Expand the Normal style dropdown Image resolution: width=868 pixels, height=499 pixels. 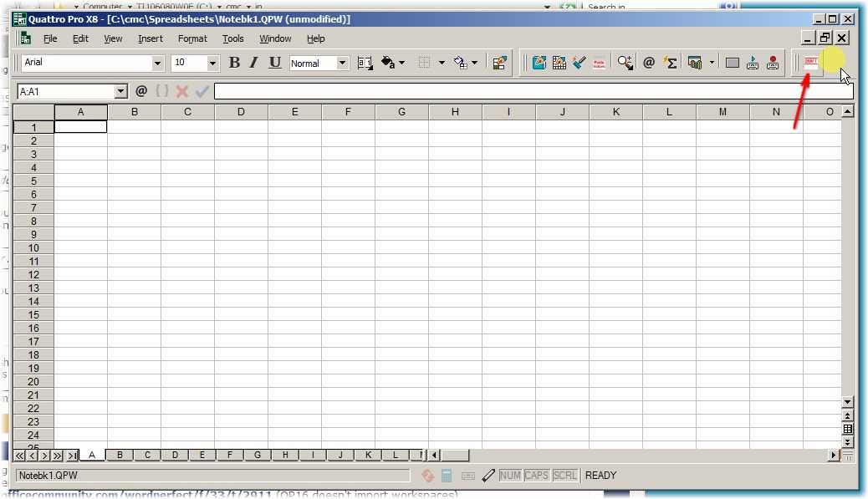tap(342, 64)
